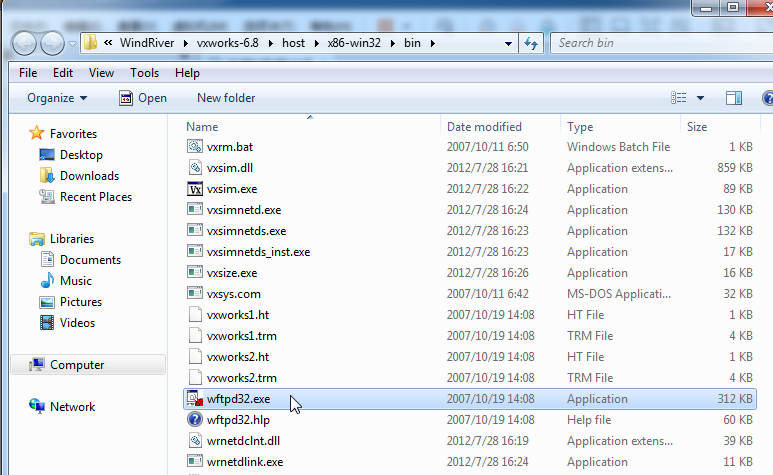Viewport: 773px width, 475px height.
Task: Toggle the preview pane button
Action: pos(734,98)
